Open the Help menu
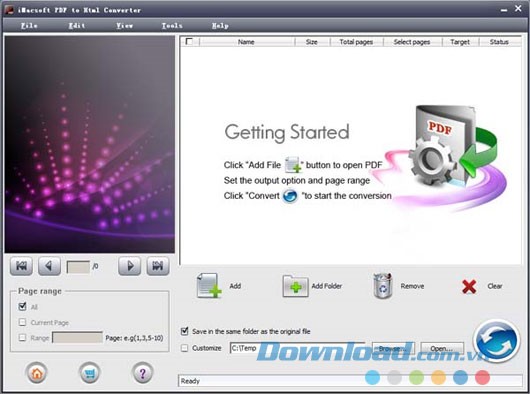 [x=220, y=26]
